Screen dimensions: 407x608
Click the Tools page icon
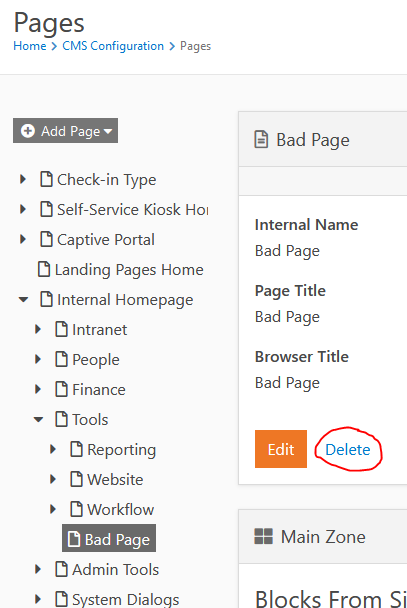pyautogui.click(x=61, y=419)
